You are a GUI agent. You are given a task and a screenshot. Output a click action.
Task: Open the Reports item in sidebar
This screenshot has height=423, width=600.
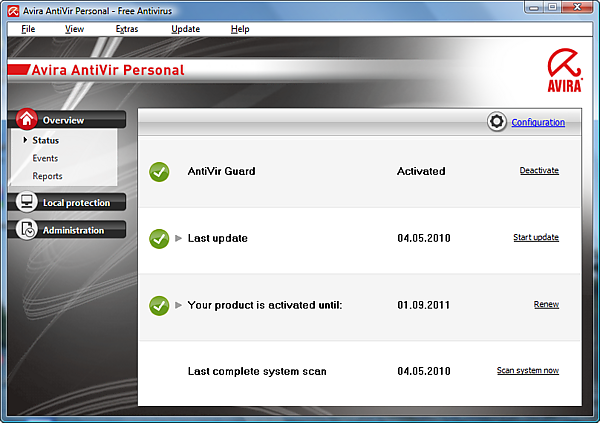click(47, 176)
